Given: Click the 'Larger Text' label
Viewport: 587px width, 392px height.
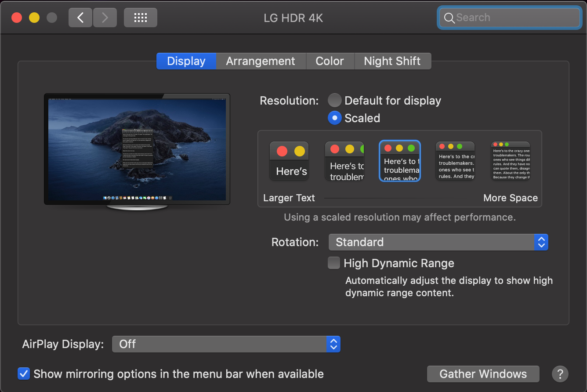Looking at the screenshot, I should 289,198.
